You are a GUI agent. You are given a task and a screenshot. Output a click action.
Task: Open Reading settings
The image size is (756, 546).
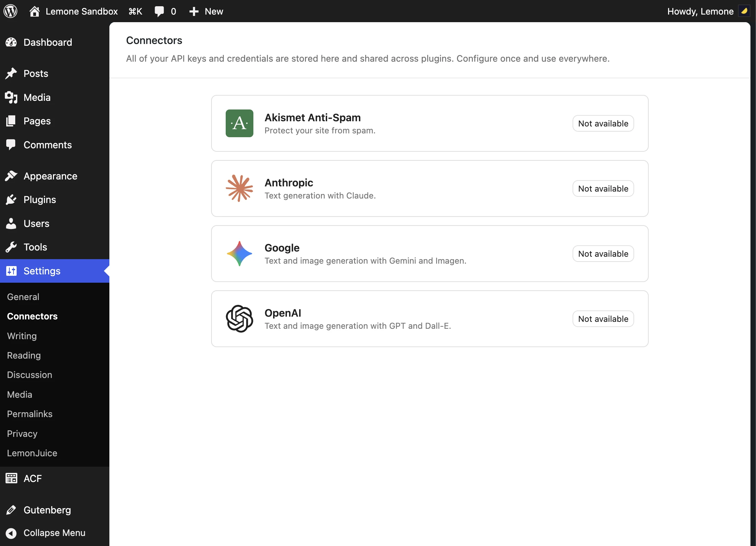pos(24,355)
